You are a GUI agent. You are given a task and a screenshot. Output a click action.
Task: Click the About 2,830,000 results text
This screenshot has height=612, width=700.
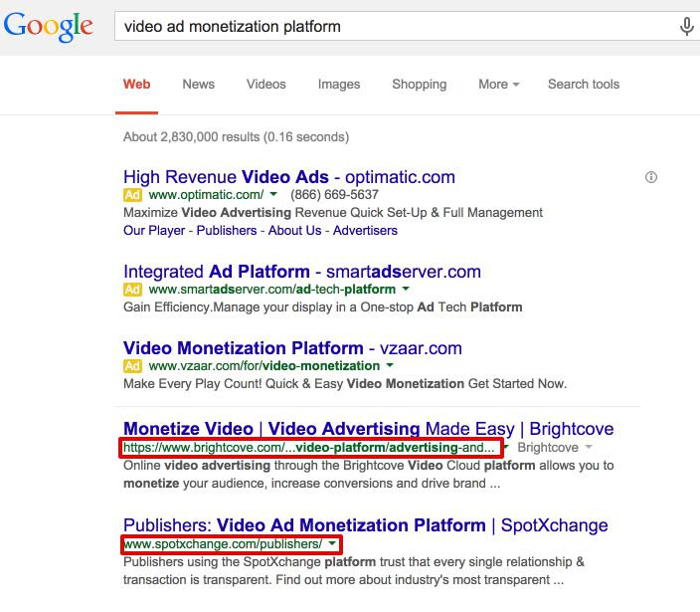[x=237, y=136]
